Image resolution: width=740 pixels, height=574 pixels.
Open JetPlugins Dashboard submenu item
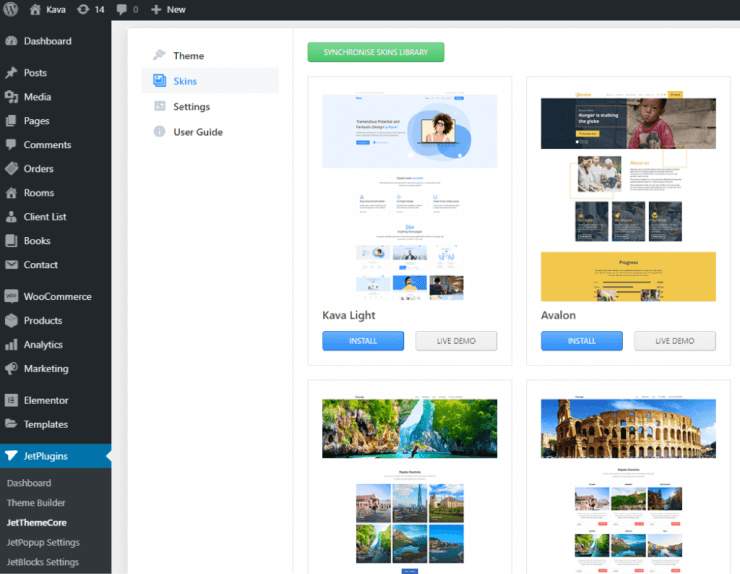pyautogui.click(x=29, y=483)
